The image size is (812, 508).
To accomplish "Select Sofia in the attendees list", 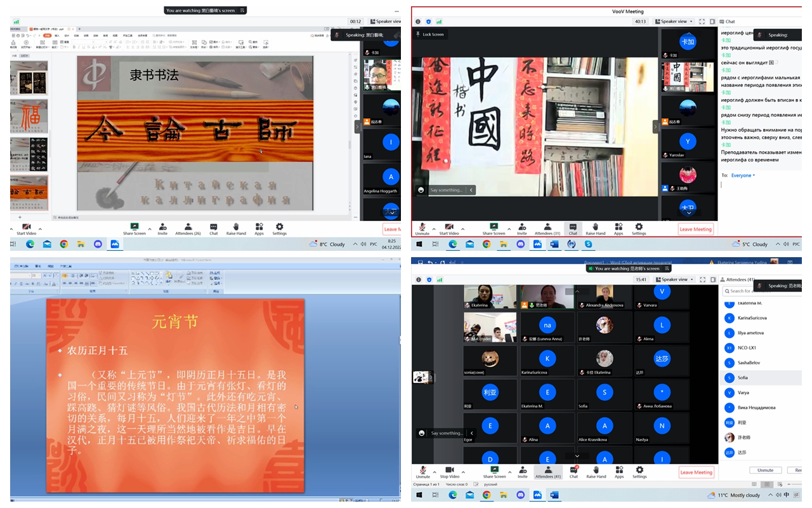I will [742, 378].
